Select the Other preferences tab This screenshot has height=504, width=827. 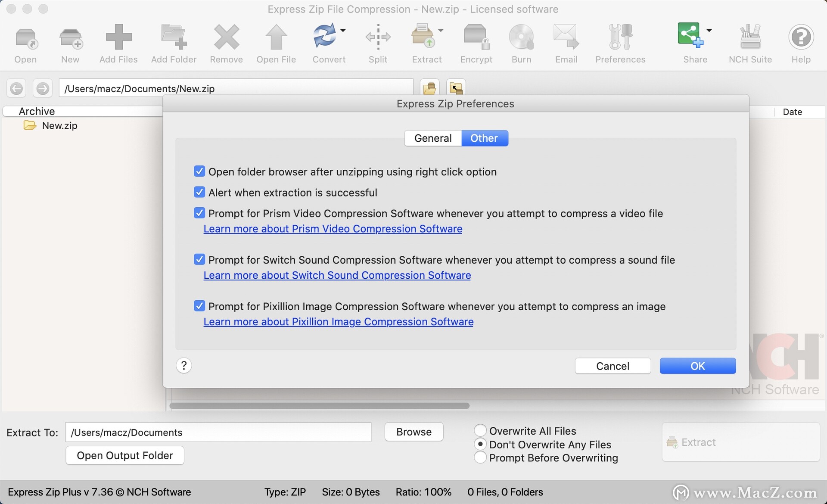point(485,138)
